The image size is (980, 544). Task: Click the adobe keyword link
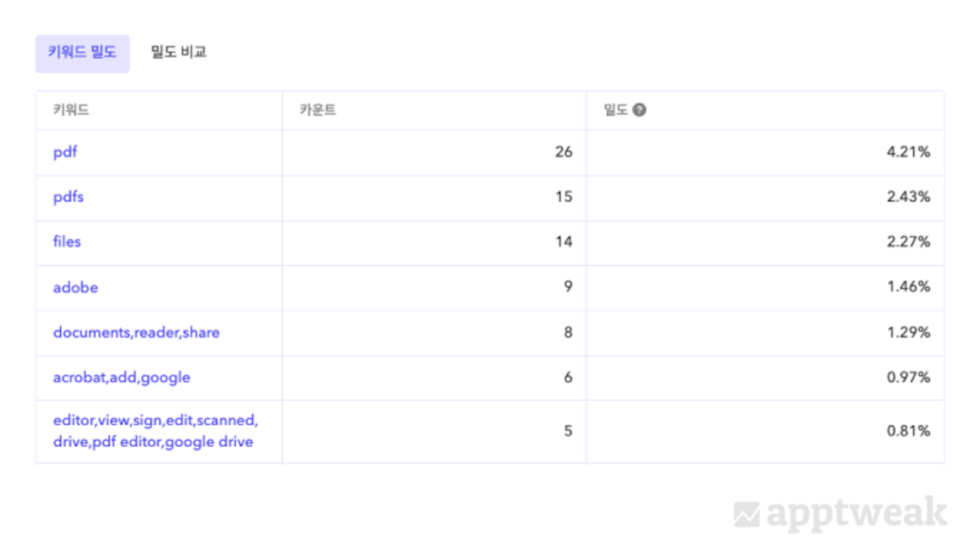pos(76,287)
